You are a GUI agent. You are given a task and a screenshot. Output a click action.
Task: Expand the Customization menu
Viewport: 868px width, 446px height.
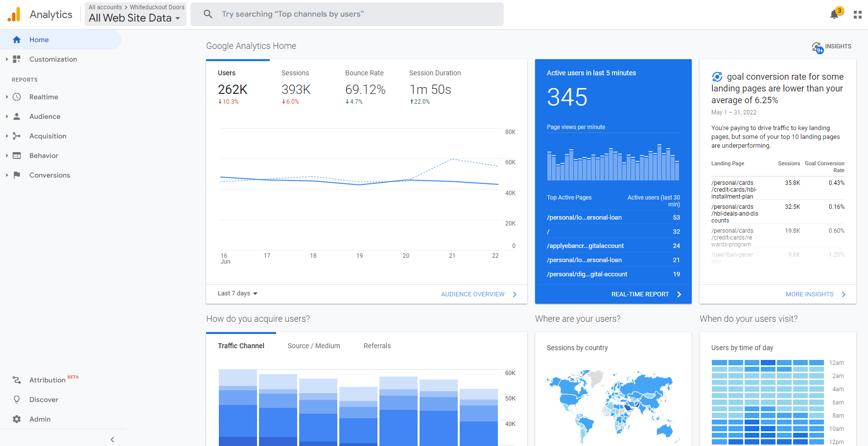[x=7, y=59]
